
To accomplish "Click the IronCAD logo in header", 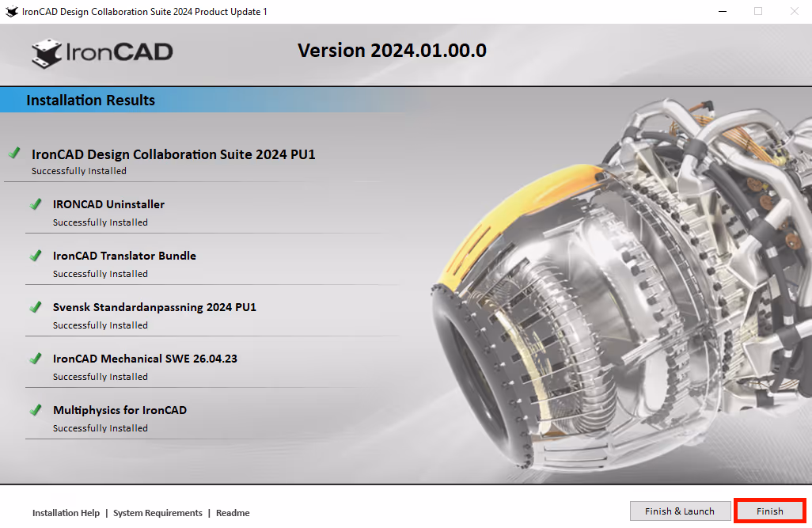I will [x=102, y=53].
